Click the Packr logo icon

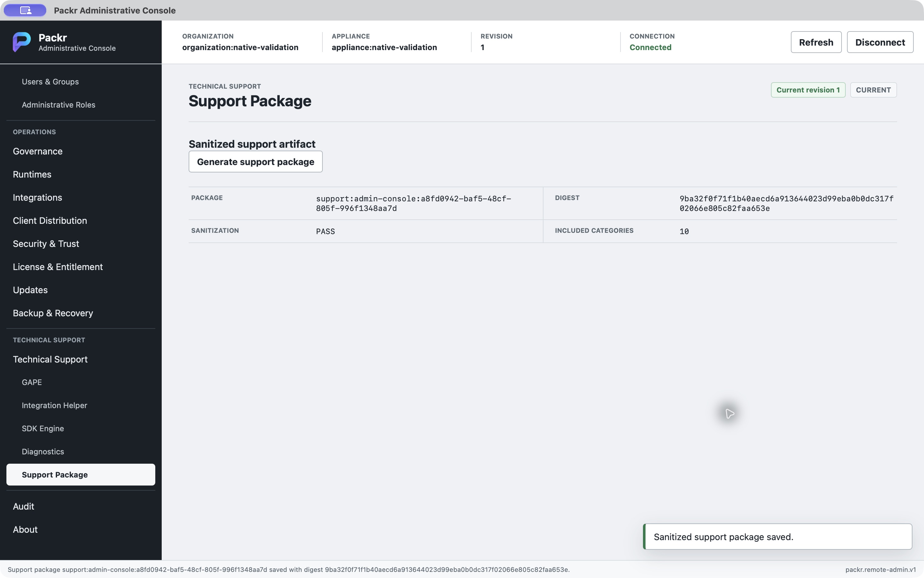pyautogui.click(x=22, y=42)
